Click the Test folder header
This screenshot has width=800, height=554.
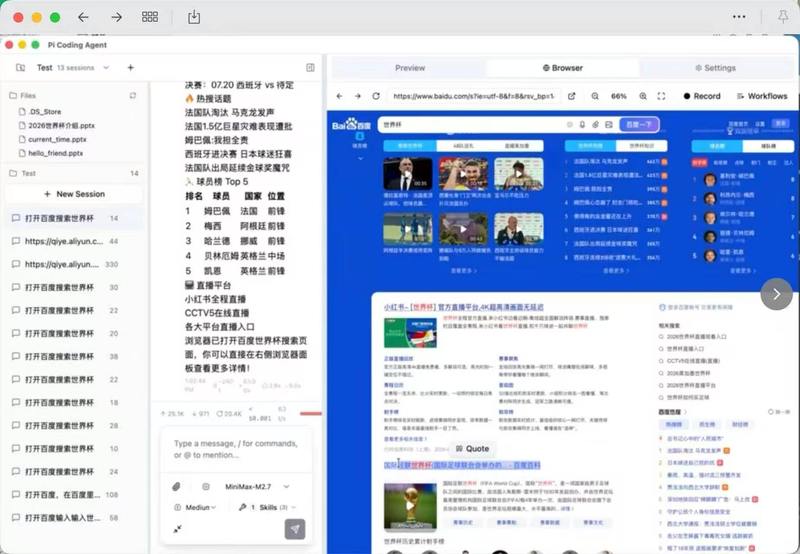(x=74, y=173)
